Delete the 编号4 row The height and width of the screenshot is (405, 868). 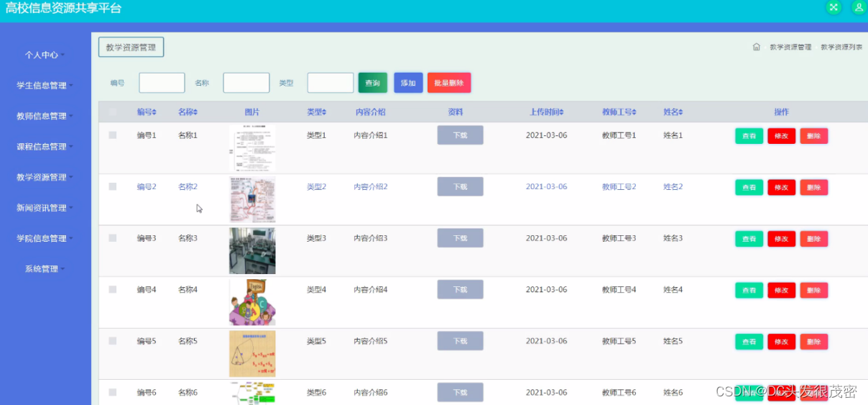point(813,290)
